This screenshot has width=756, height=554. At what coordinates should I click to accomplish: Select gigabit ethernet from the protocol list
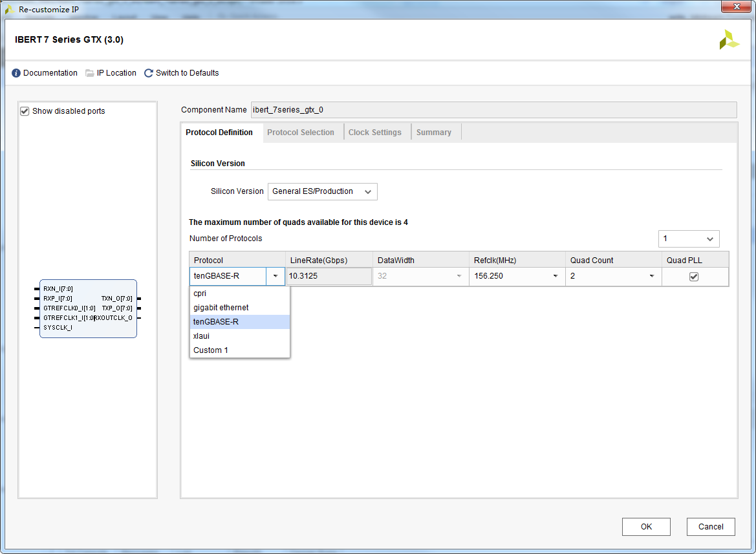(240, 308)
